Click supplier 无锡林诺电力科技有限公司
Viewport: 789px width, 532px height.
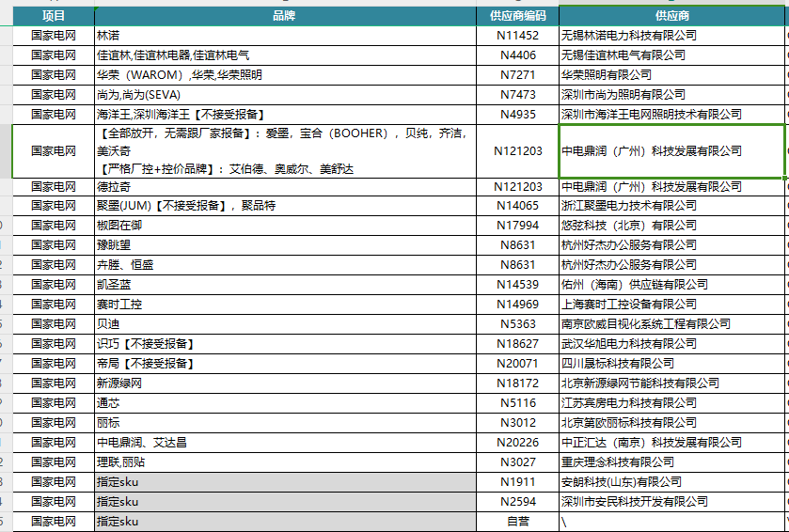[671, 36]
